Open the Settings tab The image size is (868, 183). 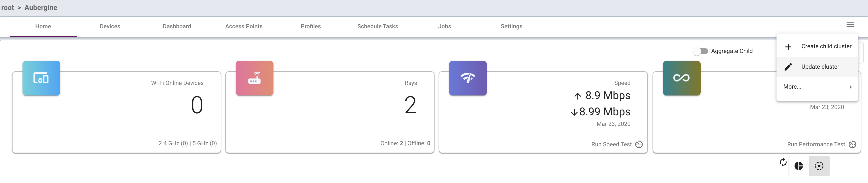511,26
